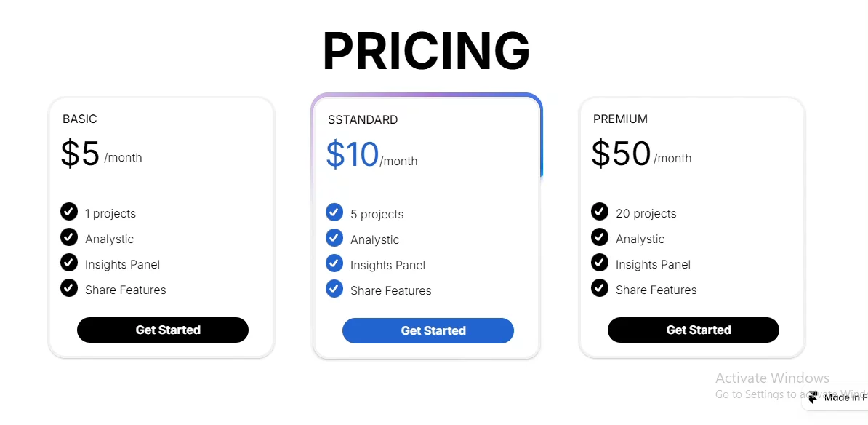The image size is (868, 425).
Task: Click the Basic Insights Panel checkmark icon
Action: click(68, 263)
